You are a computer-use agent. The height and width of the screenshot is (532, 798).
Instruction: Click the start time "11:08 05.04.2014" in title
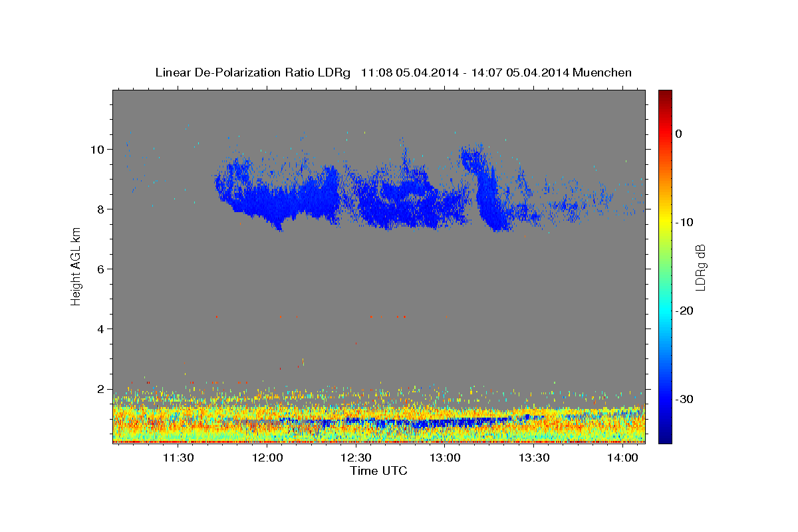[x=409, y=72]
